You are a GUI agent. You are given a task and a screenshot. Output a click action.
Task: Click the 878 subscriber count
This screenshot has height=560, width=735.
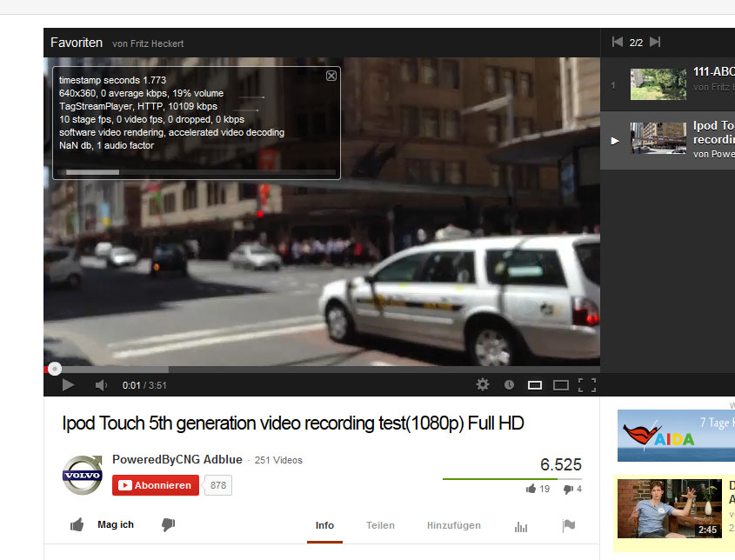coord(218,485)
